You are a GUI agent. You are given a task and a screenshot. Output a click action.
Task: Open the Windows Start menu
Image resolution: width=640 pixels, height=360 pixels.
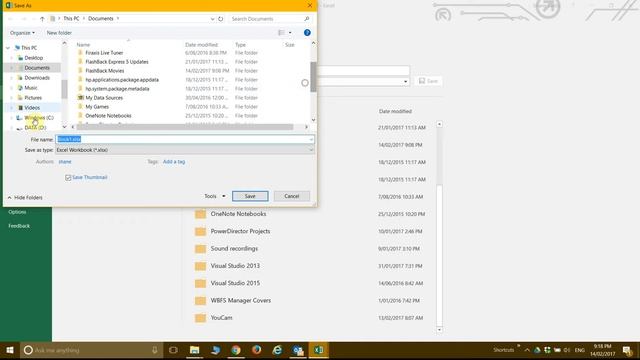10,350
